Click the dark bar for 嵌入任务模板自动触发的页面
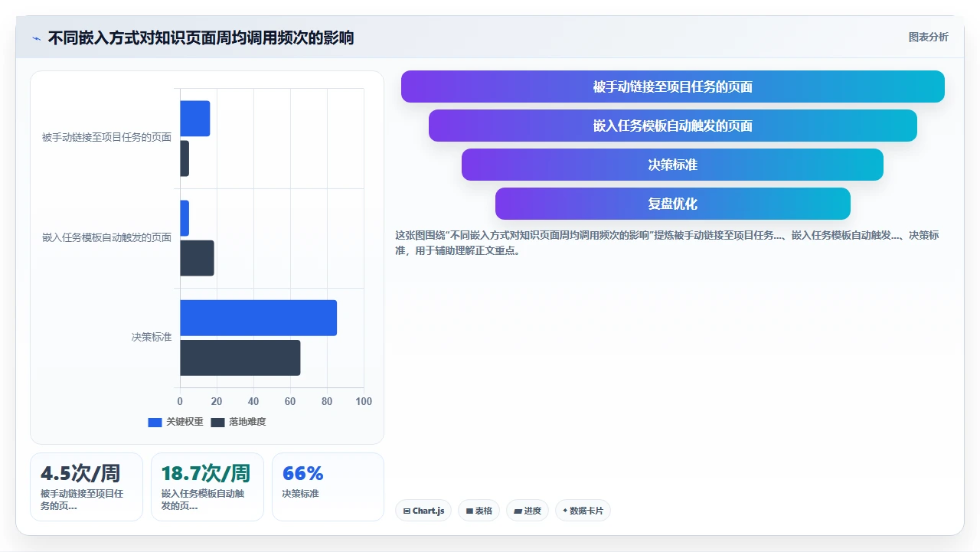This screenshot has width=980, height=552. tap(197, 258)
